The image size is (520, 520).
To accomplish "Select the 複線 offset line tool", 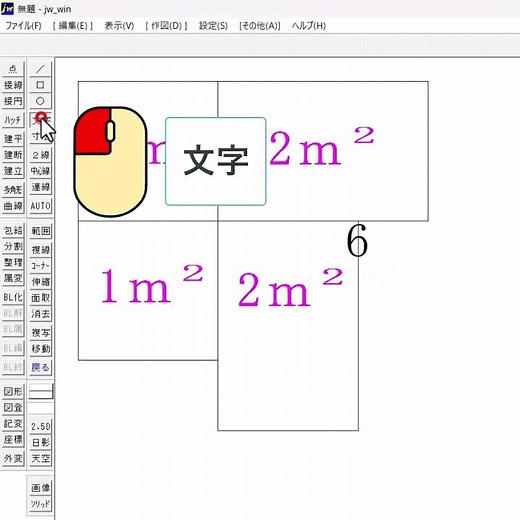I will click(40, 249).
